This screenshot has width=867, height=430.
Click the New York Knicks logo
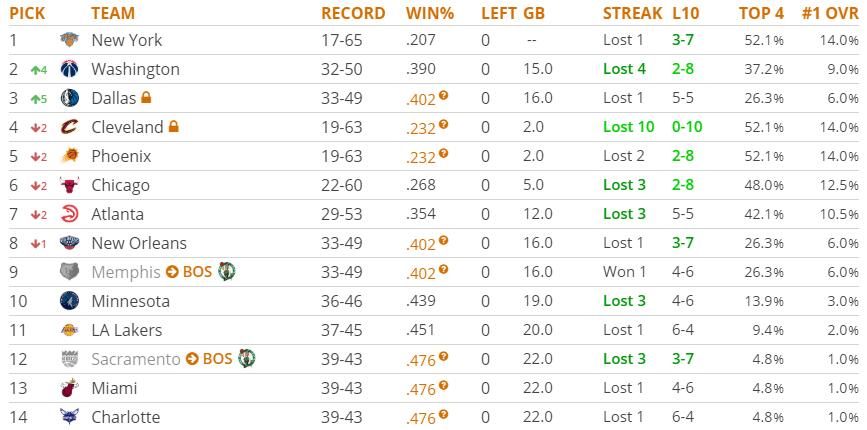pyautogui.click(x=69, y=41)
